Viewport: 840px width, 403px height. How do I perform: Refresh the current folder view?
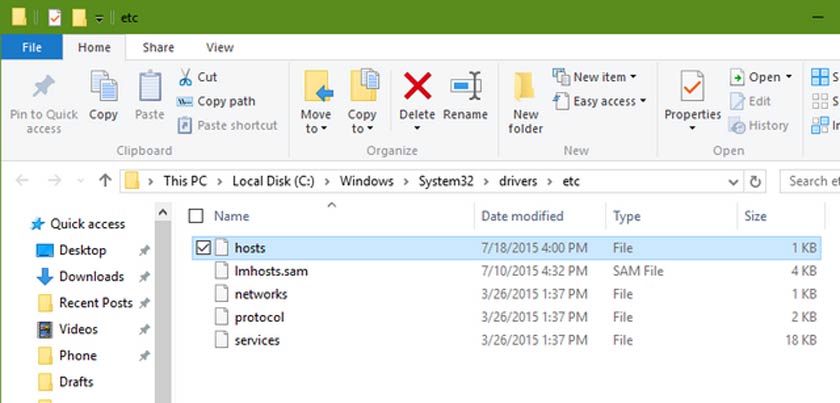(x=755, y=182)
